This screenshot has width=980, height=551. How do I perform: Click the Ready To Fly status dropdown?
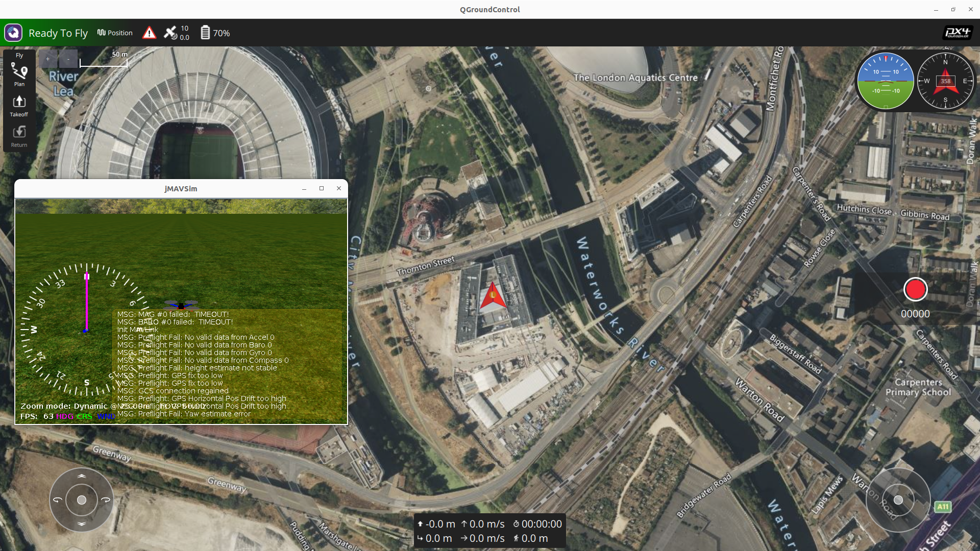(x=58, y=33)
